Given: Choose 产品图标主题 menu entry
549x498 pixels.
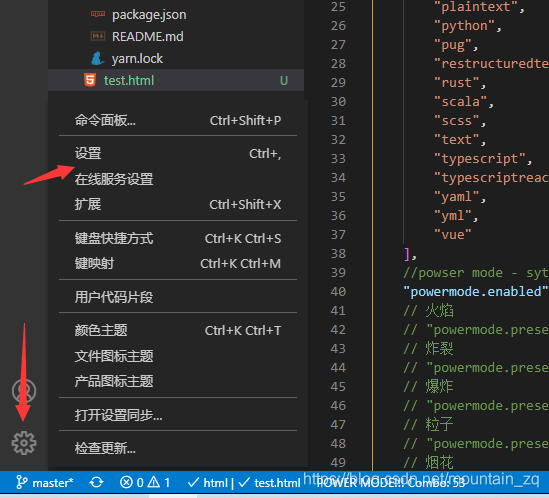Looking at the screenshot, I should click(x=178, y=381).
